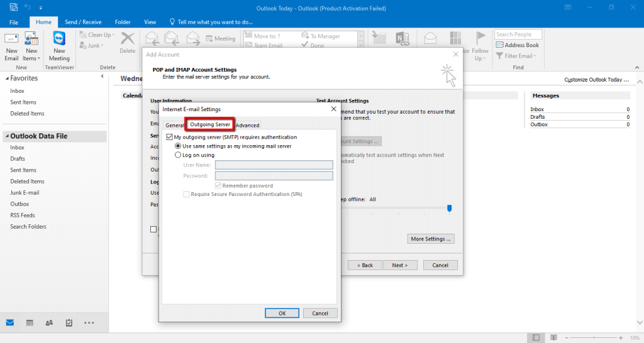Open the File menu
The image size is (644, 343).
(14, 22)
